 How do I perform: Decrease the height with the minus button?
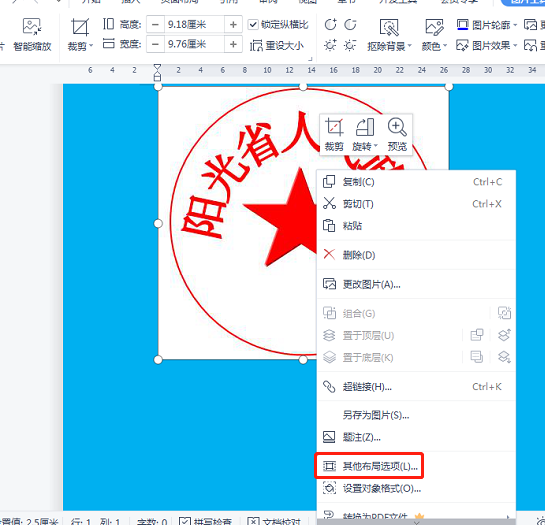point(155,24)
